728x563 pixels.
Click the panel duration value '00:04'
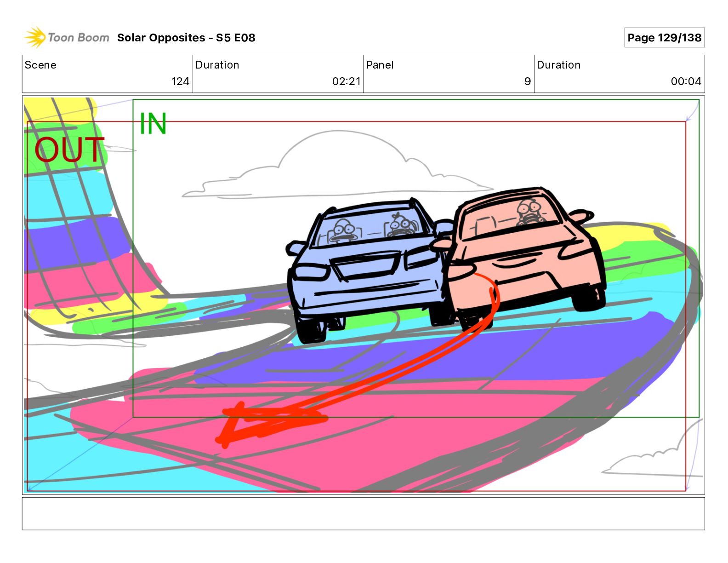(686, 81)
